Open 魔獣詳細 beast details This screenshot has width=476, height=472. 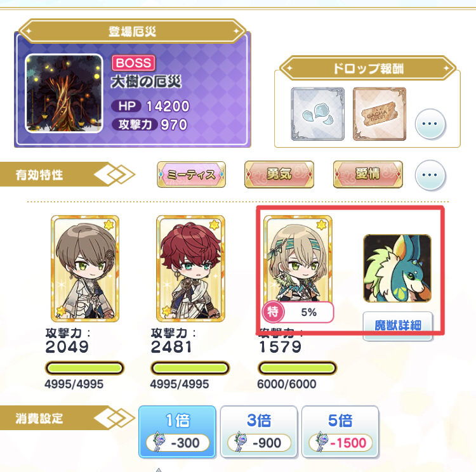[x=398, y=326]
